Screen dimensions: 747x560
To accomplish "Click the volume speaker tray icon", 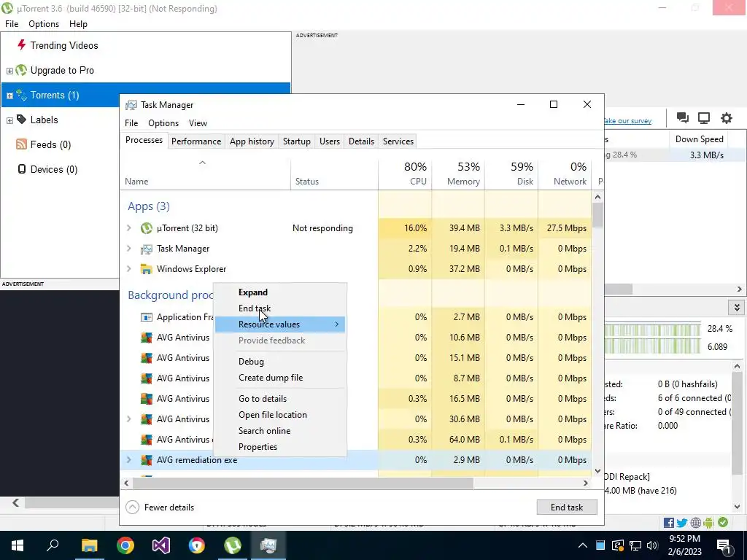I will point(652,545).
